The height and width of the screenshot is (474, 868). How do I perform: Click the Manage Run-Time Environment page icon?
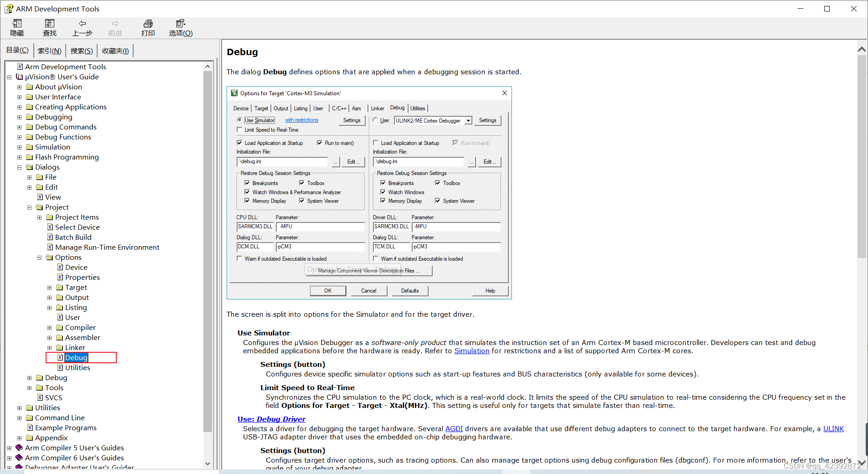tap(50, 247)
